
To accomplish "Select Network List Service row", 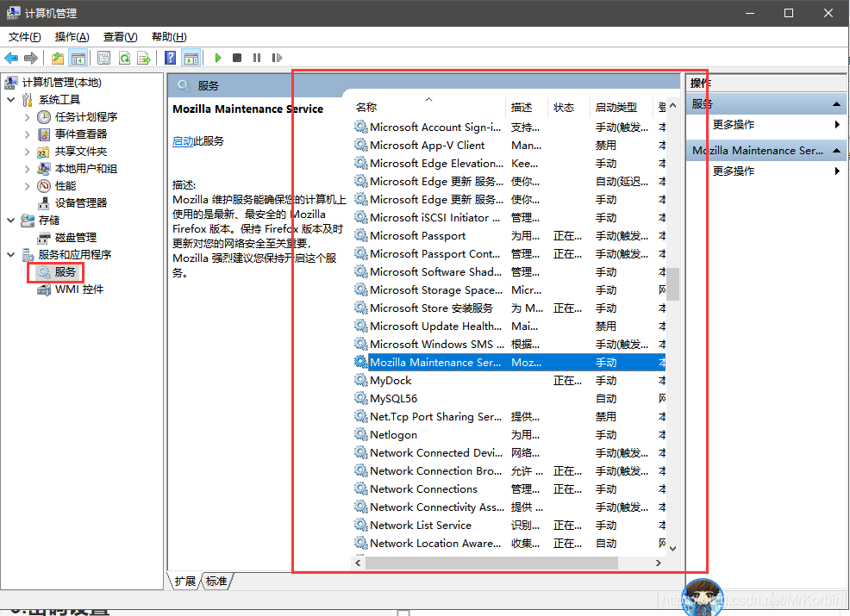I will [509, 526].
